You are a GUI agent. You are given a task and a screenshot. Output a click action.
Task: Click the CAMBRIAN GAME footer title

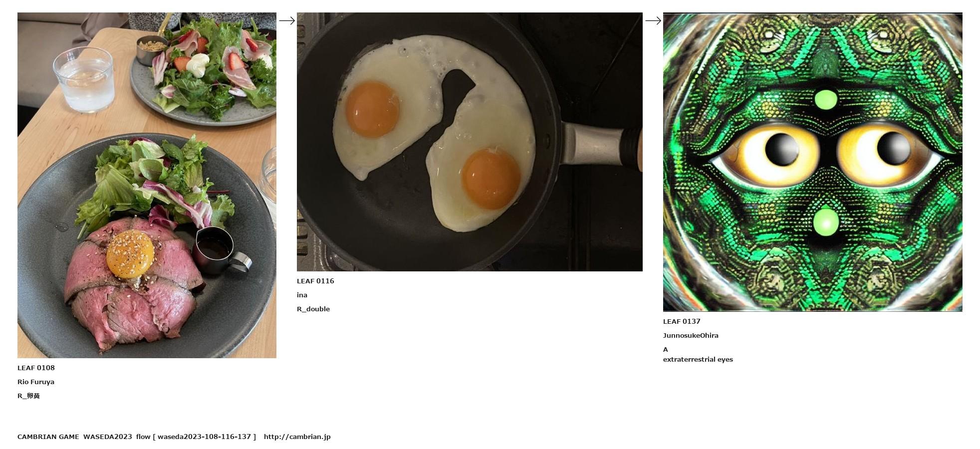click(x=48, y=437)
